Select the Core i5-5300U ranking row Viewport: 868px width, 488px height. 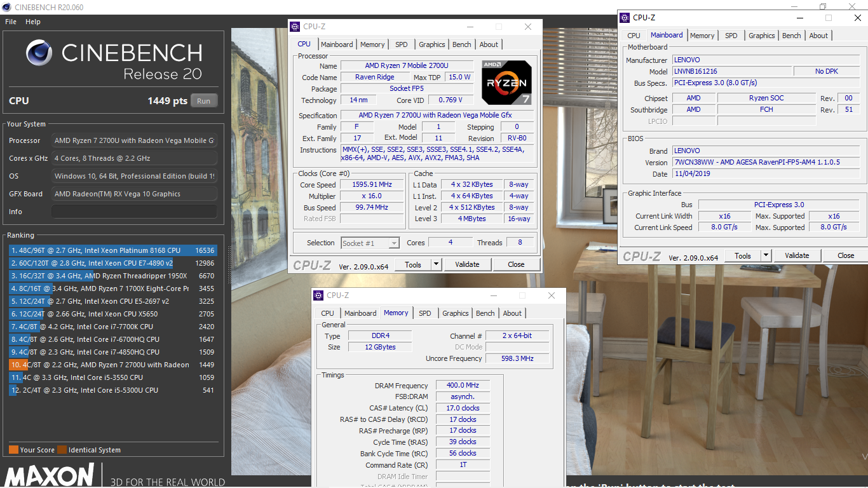[112, 390]
